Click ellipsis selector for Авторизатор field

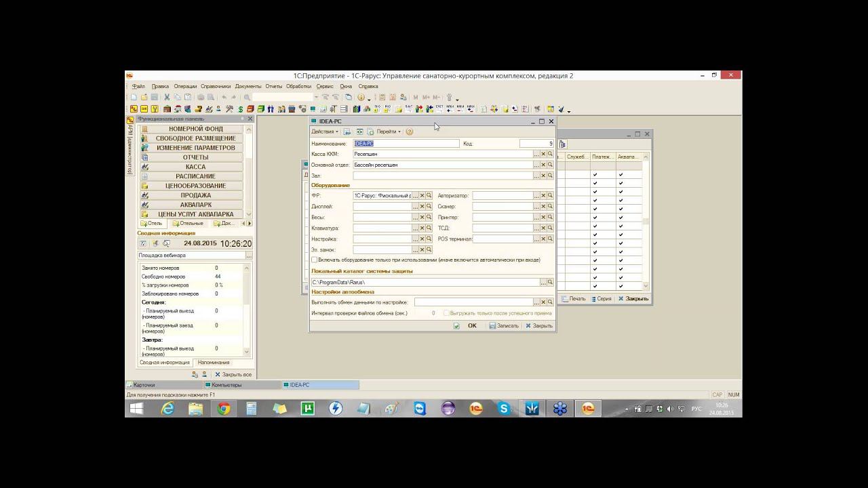[x=536, y=195]
